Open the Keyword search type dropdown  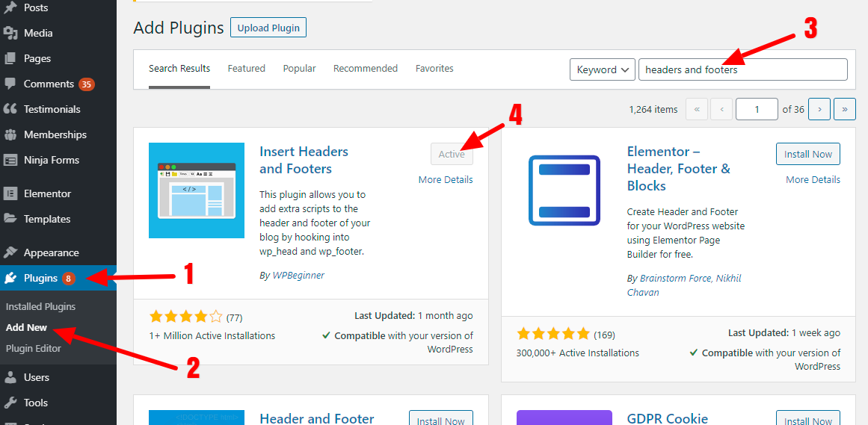pyautogui.click(x=602, y=69)
